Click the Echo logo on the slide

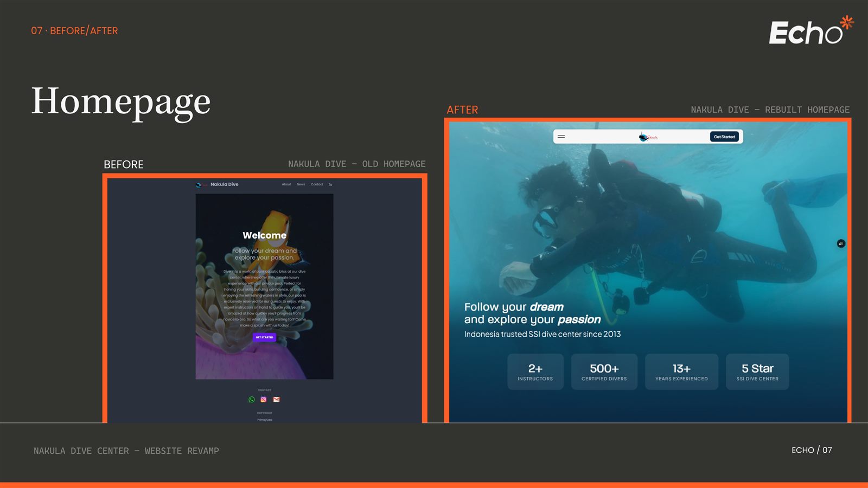(811, 31)
